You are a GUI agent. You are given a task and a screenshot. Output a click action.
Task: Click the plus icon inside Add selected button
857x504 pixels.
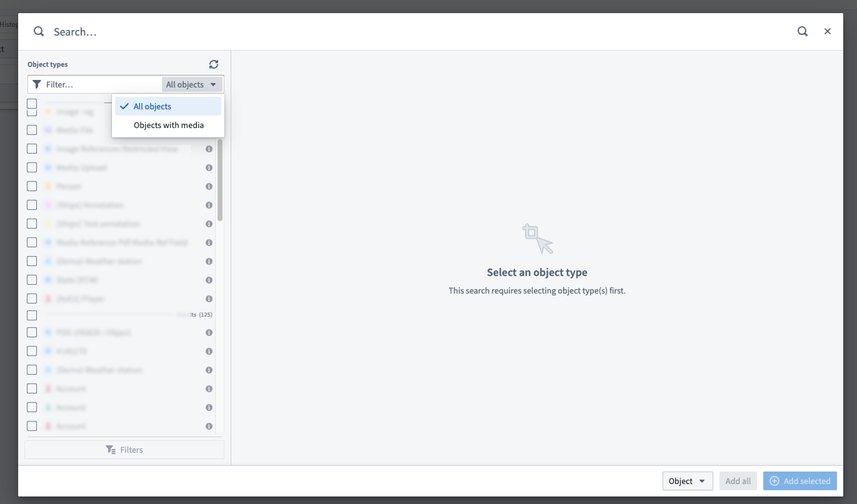pos(775,481)
